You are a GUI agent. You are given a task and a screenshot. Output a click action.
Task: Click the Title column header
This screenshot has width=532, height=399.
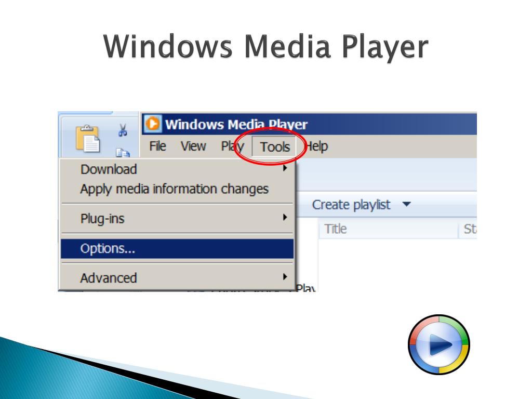point(388,229)
